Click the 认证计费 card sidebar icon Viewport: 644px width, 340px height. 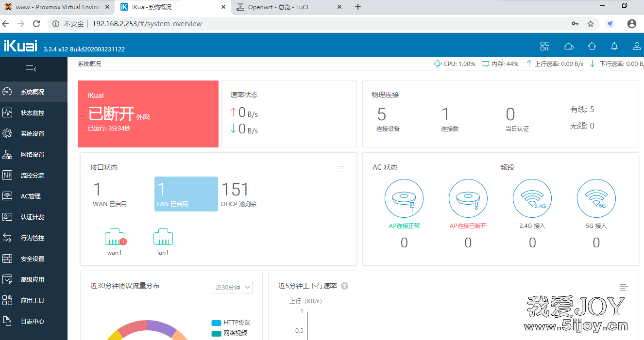tap(7, 217)
